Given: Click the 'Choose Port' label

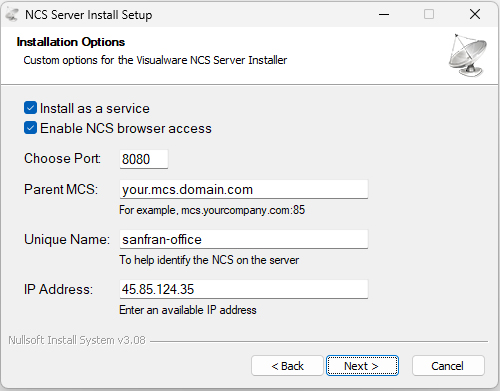Looking at the screenshot, I should 62,158.
